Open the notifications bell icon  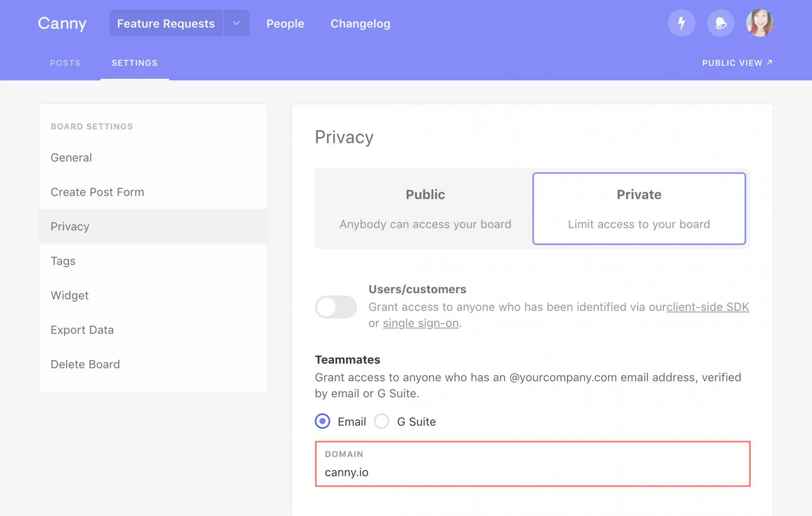[720, 23]
